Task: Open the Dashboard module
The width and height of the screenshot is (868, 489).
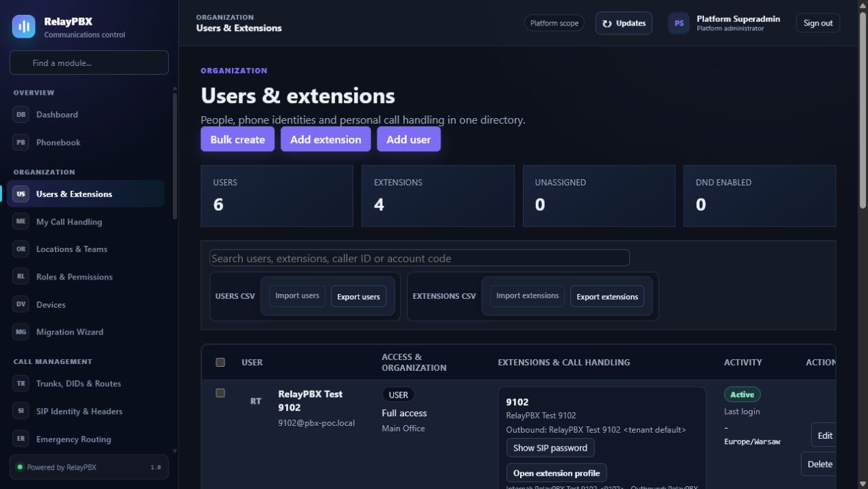Action: tap(87, 115)
